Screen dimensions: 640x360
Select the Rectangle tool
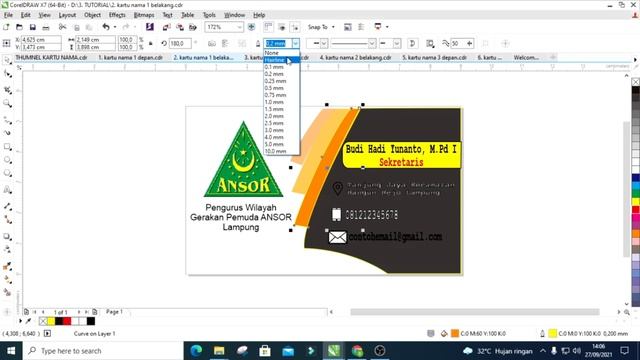pos(7,147)
